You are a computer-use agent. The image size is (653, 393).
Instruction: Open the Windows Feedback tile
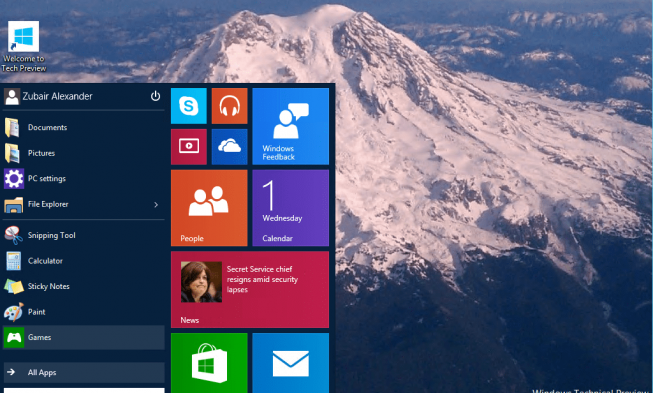[291, 126]
